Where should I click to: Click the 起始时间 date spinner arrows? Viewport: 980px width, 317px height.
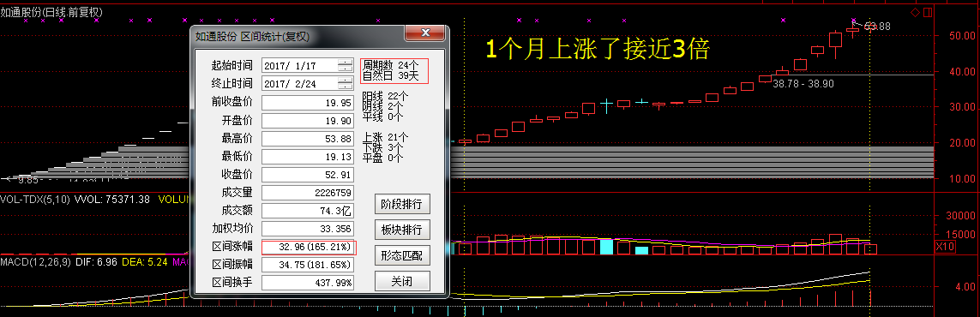click(346, 65)
